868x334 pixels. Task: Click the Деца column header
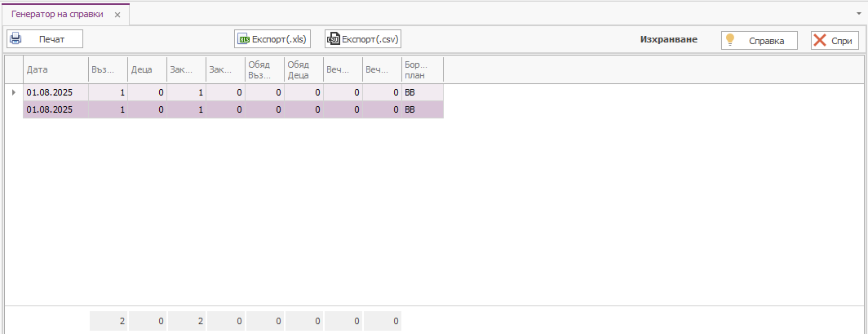(x=147, y=69)
